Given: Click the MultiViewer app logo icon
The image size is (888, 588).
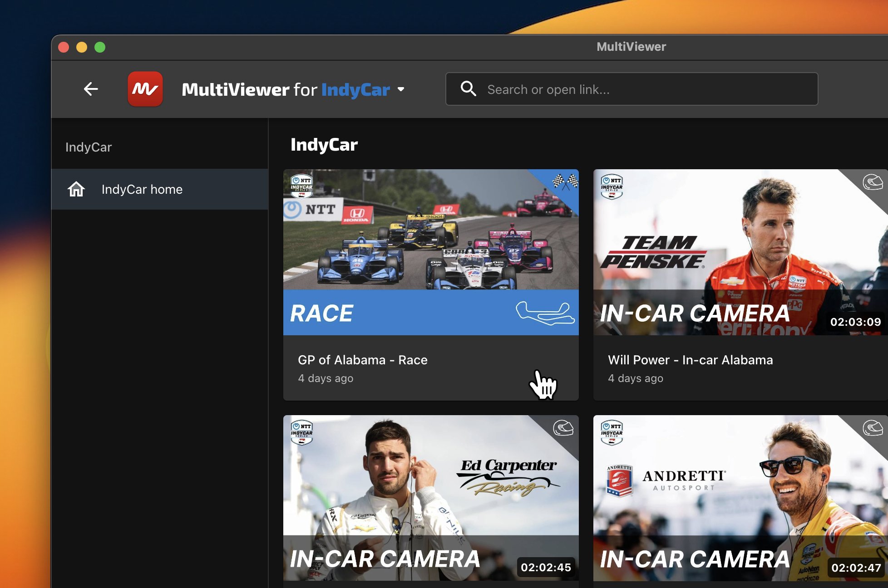Looking at the screenshot, I should coord(145,89).
